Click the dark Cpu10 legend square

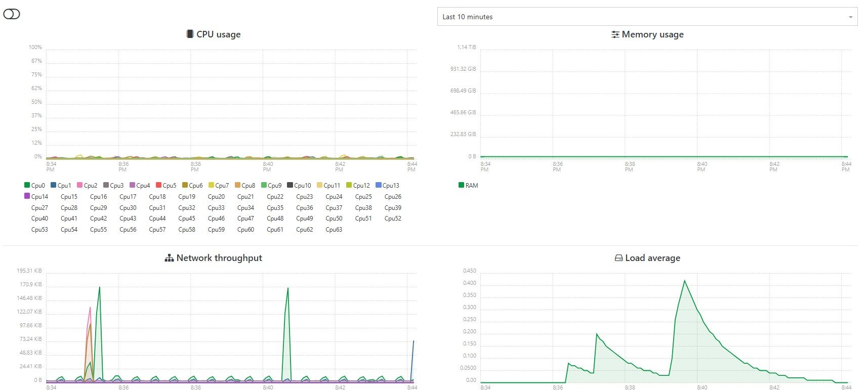pyautogui.click(x=290, y=185)
